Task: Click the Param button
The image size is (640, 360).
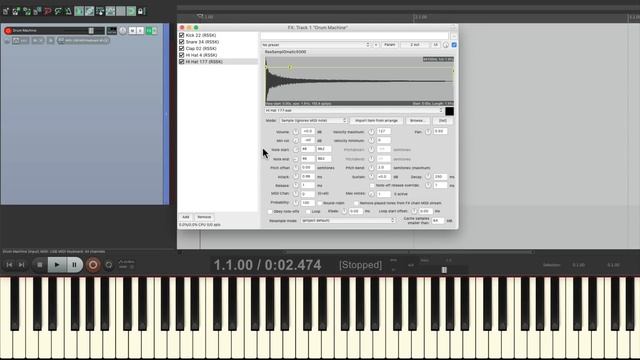Action: click(x=390, y=45)
